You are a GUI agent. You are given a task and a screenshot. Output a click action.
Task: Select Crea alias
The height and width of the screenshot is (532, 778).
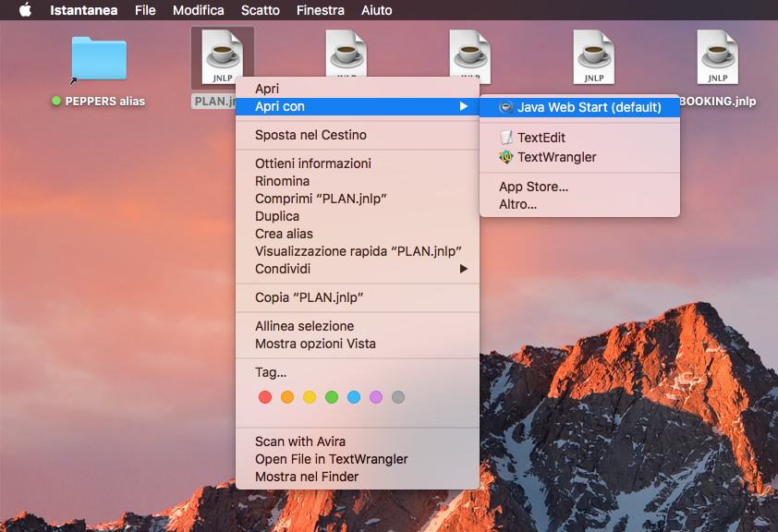[358, 234]
